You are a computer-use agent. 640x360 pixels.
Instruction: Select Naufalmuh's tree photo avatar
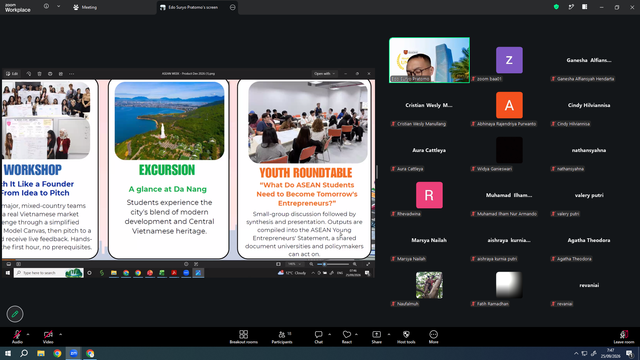(x=429, y=285)
